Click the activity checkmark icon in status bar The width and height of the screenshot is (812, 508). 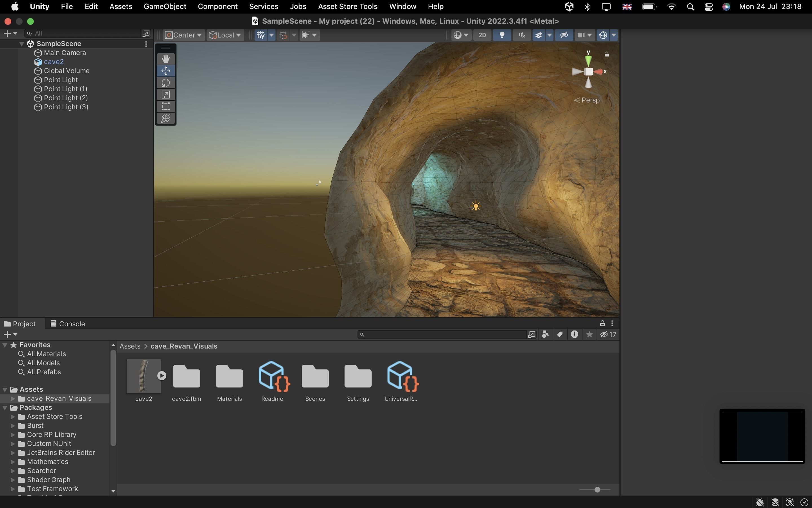click(x=804, y=502)
